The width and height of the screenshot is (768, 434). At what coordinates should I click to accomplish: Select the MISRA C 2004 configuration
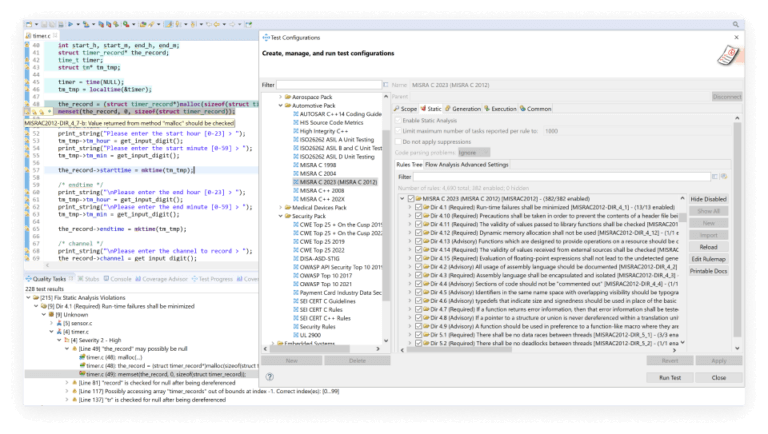point(314,173)
